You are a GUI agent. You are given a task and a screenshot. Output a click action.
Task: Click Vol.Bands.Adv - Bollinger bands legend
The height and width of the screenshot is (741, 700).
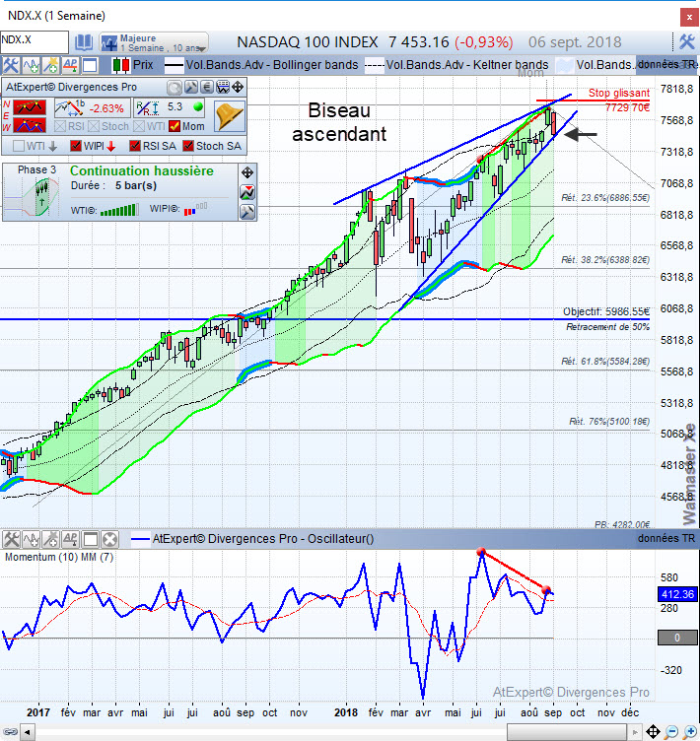272,65
